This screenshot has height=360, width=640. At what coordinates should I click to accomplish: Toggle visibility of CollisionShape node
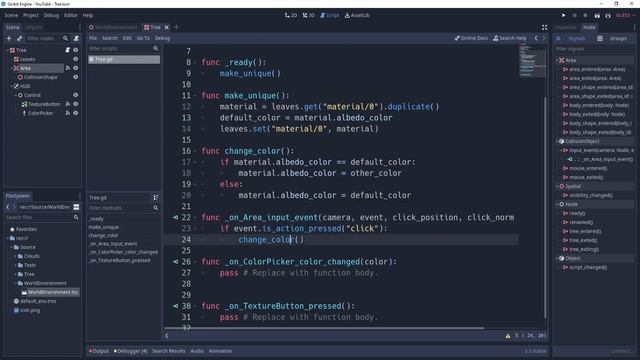point(76,77)
